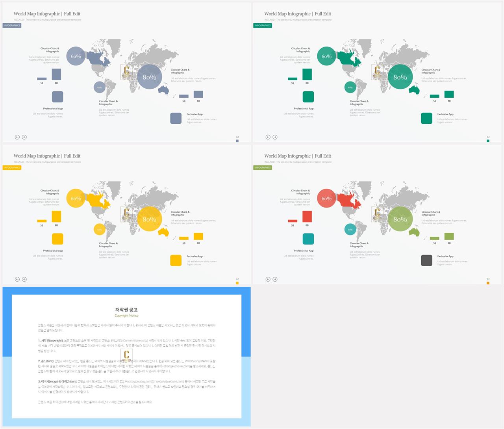504x429 pixels.
Task: Click the olive INFOGRAPHICS tag on multicolor slide
Action: click(x=263, y=167)
